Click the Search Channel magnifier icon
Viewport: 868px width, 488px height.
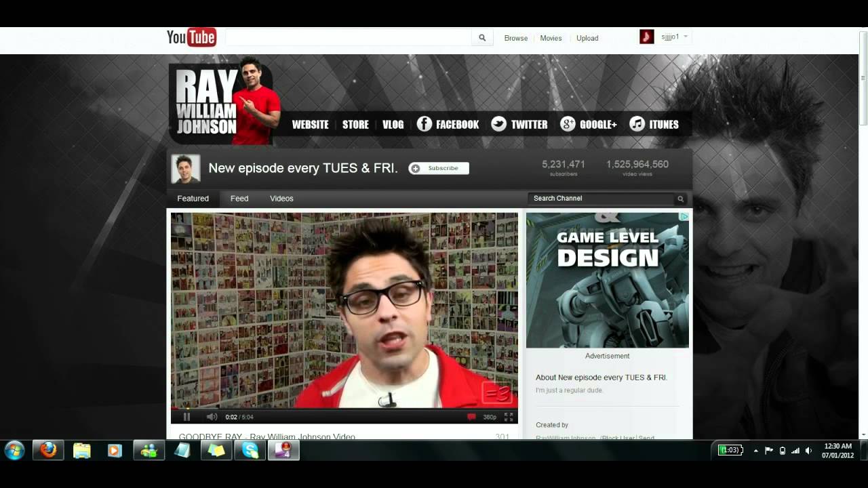click(x=680, y=199)
